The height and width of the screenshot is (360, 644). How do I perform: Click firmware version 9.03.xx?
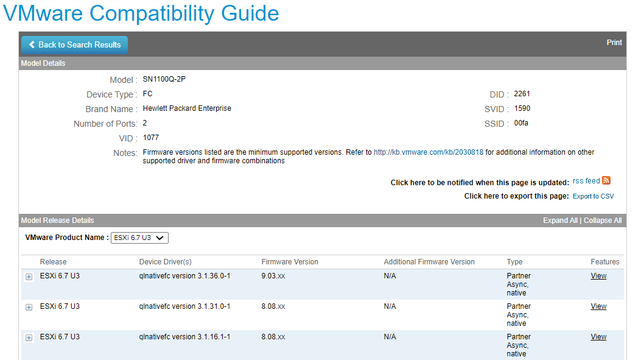pos(273,276)
